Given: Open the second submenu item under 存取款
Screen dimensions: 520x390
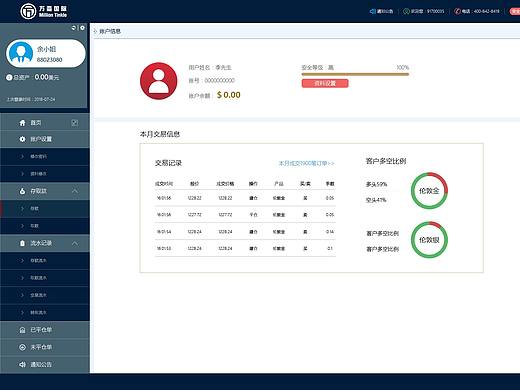Looking at the screenshot, I should [x=45, y=226].
